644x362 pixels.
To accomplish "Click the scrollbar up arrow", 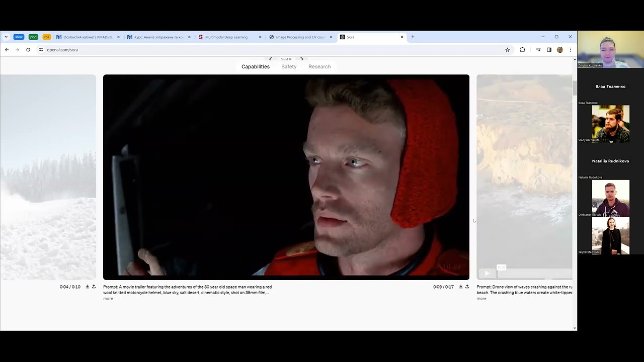I will pyautogui.click(x=575, y=59).
